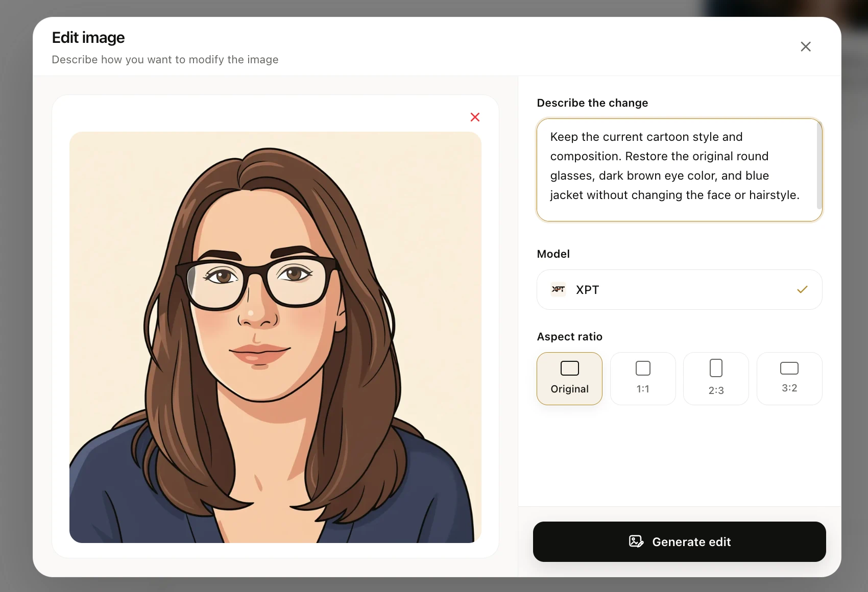Image resolution: width=868 pixels, height=592 pixels.
Task: Select the Original aspect ratio
Action: pos(569,379)
